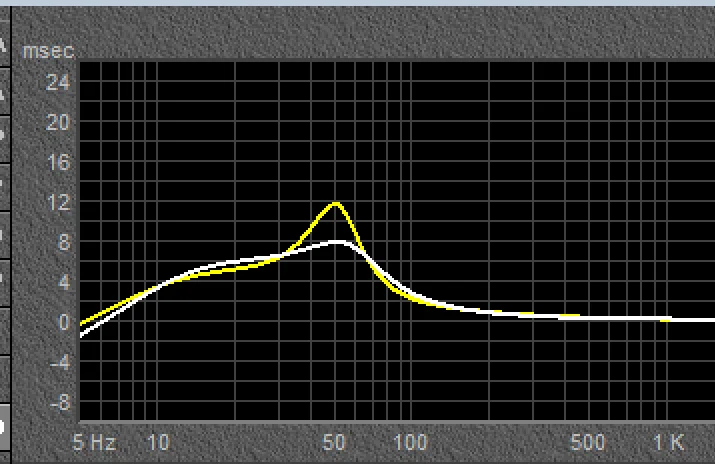
Task: Click the 1 K frequency axis label
Action: [x=668, y=442]
